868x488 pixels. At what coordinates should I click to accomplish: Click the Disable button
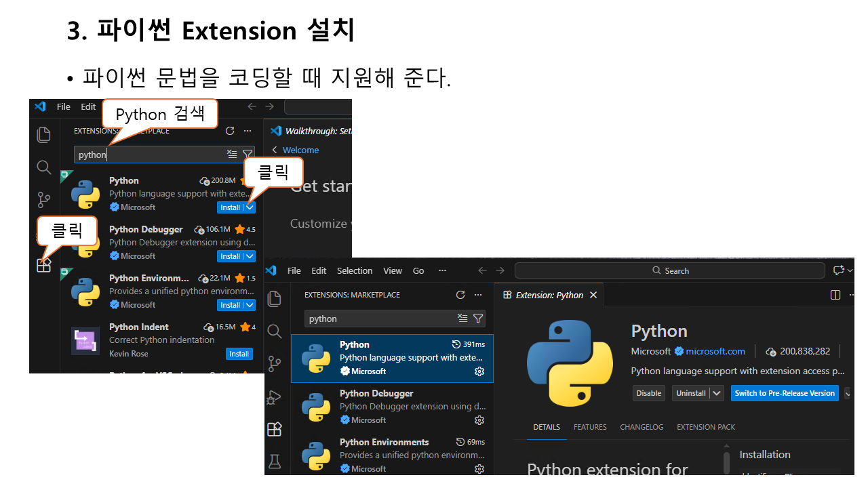coord(649,393)
